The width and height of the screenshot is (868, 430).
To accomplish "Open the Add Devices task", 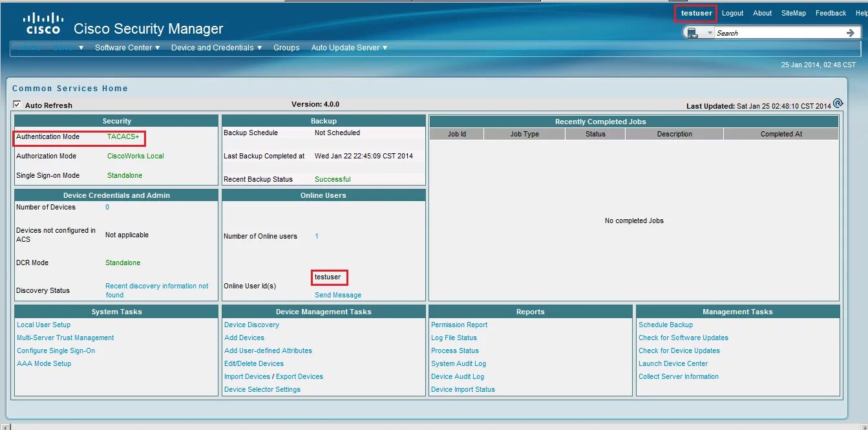I will pos(244,338).
